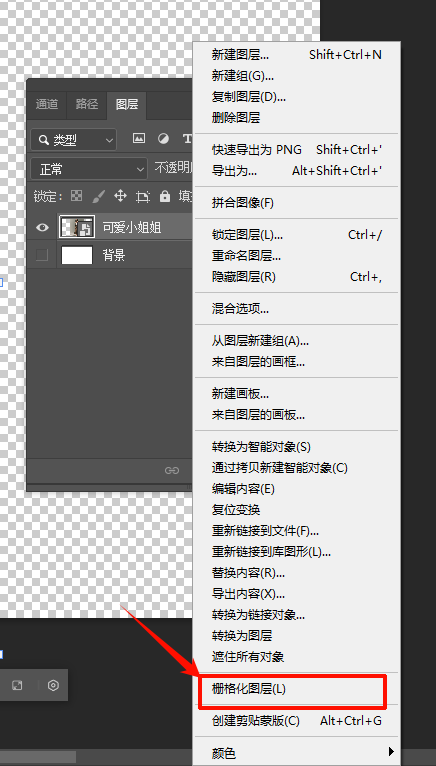
Task: Click the link layers chain icon
Action: (x=172, y=470)
